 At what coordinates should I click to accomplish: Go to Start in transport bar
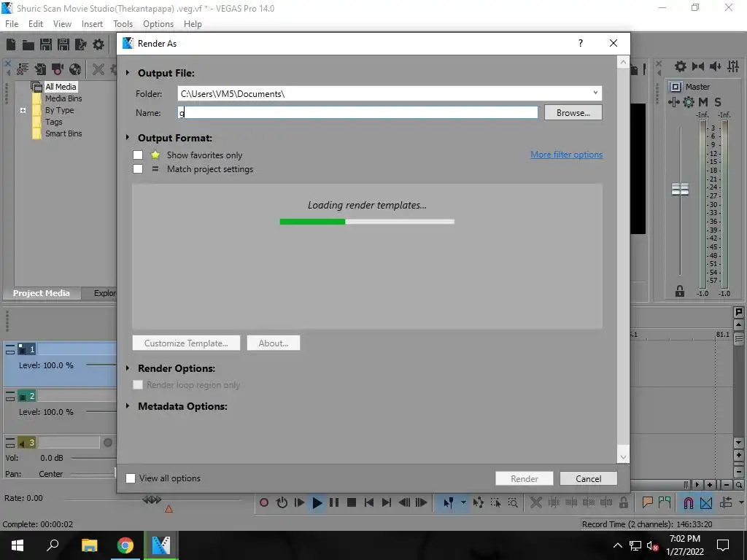coord(368,502)
